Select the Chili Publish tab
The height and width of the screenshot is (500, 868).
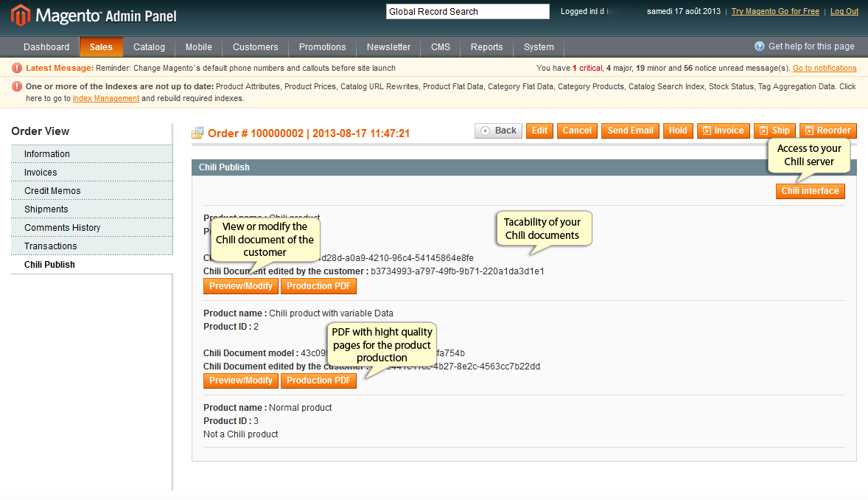[92, 265]
